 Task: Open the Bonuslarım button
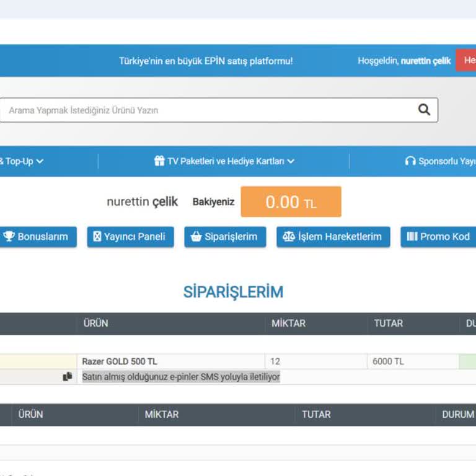(x=38, y=237)
